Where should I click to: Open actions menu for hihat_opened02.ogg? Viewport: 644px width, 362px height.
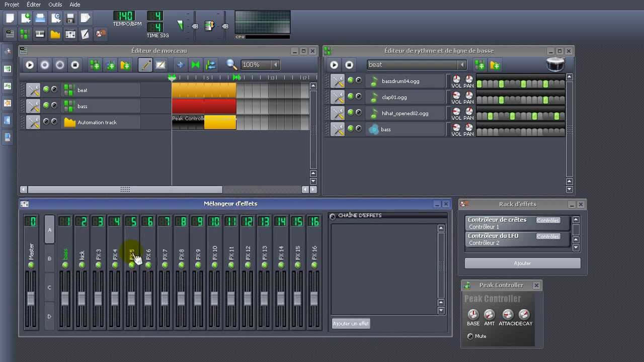[x=338, y=114]
